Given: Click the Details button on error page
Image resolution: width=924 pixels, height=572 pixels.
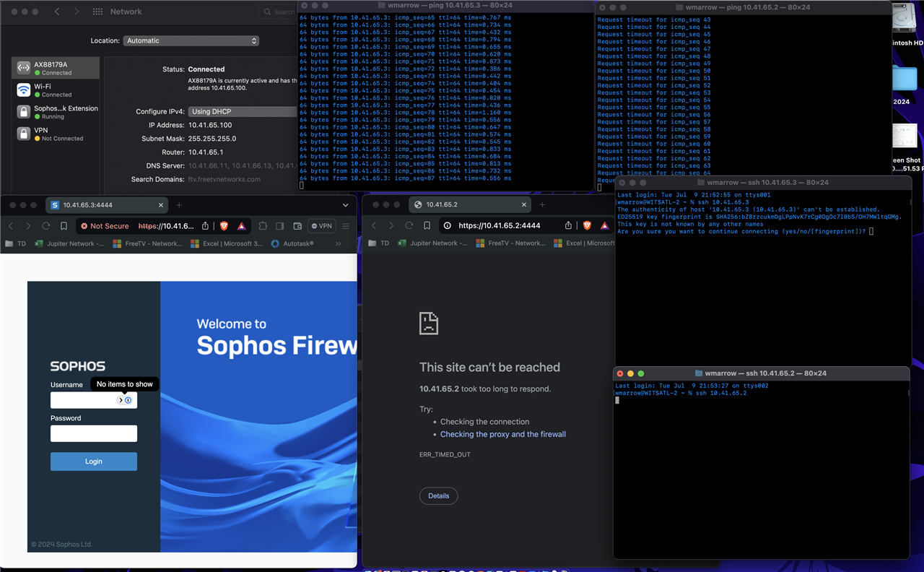Looking at the screenshot, I should (x=438, y=495).
